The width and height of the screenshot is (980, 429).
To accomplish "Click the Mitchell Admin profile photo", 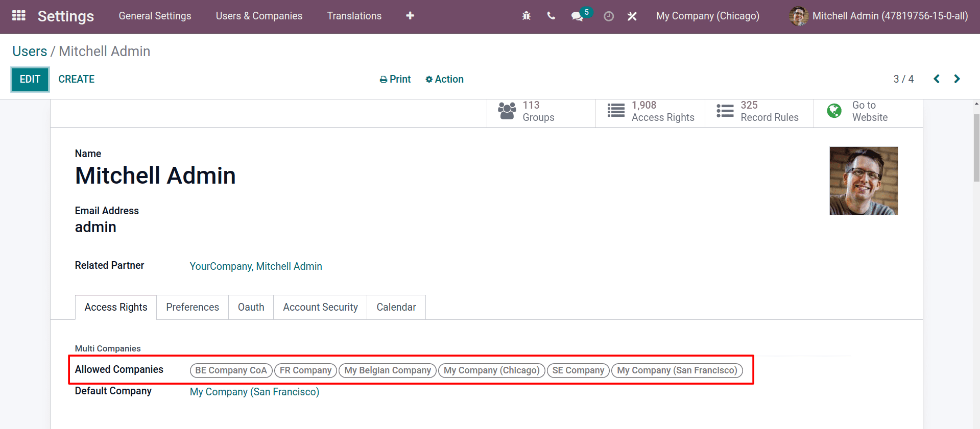I will point(864,181).
